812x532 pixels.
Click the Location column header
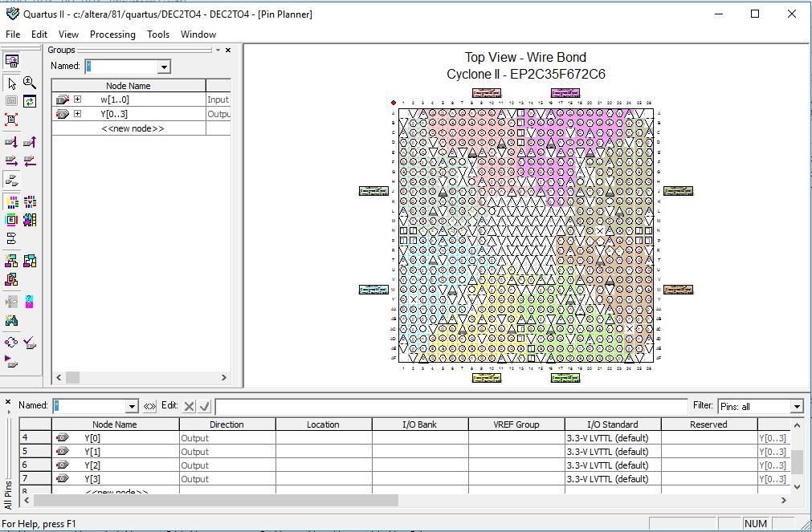pos(324,424)
